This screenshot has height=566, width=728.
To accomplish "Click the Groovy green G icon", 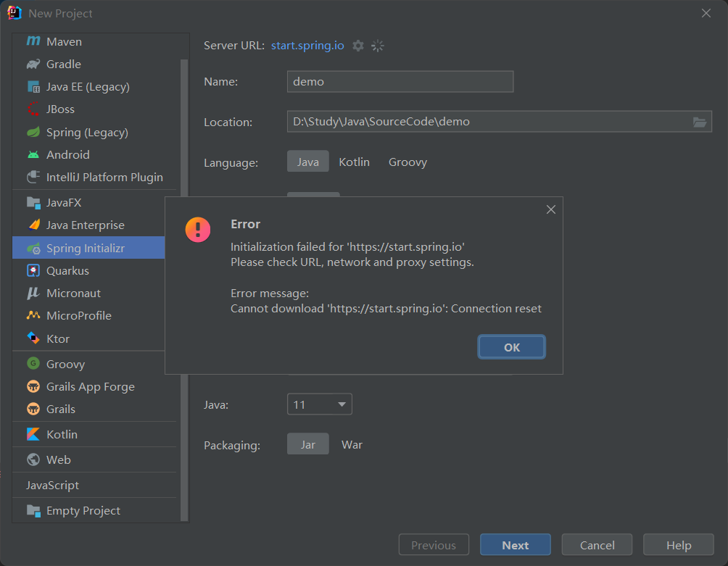I will (x=33, y=363).
